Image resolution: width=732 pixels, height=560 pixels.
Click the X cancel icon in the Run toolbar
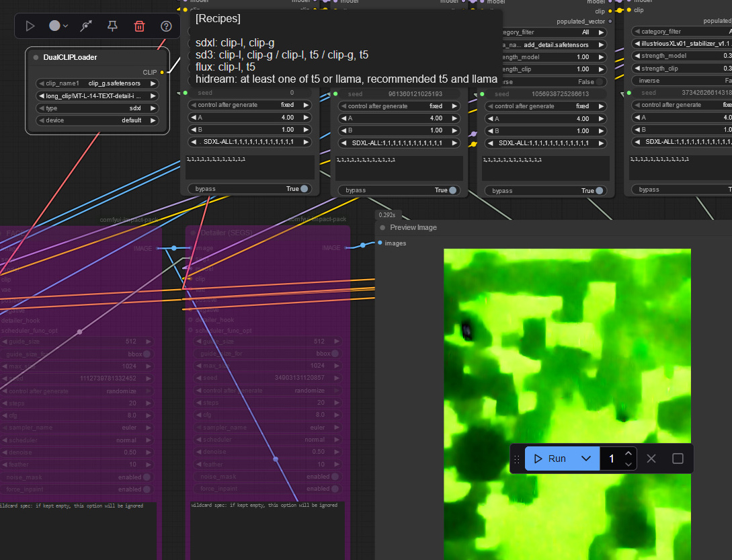point(651,458)
